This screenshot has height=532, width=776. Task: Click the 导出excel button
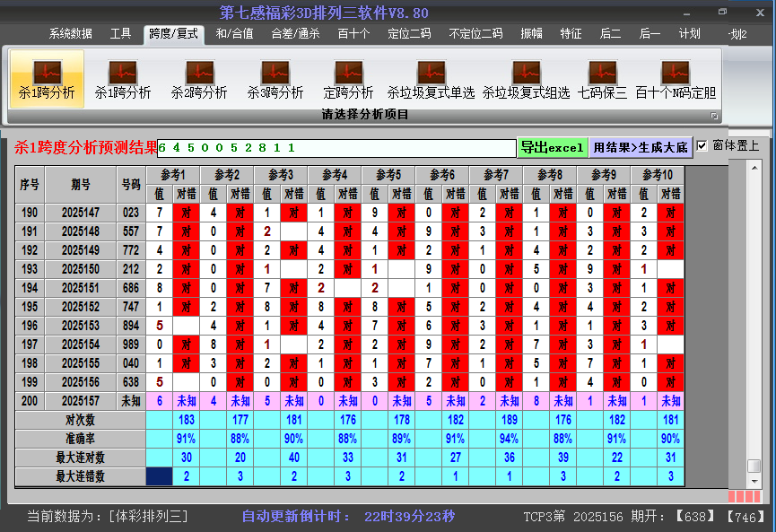pyautogui.click(x=553, y=147)
